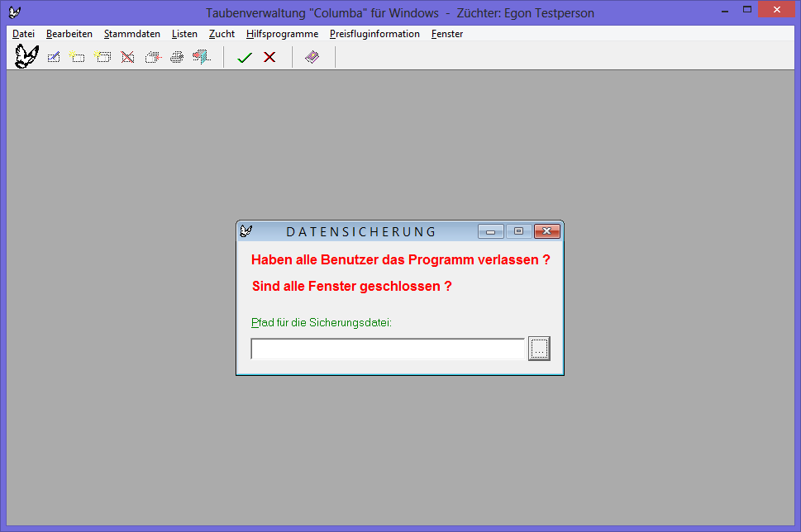
Task: Click the new multiple records toolbar icon
Action: coord(103,57)
